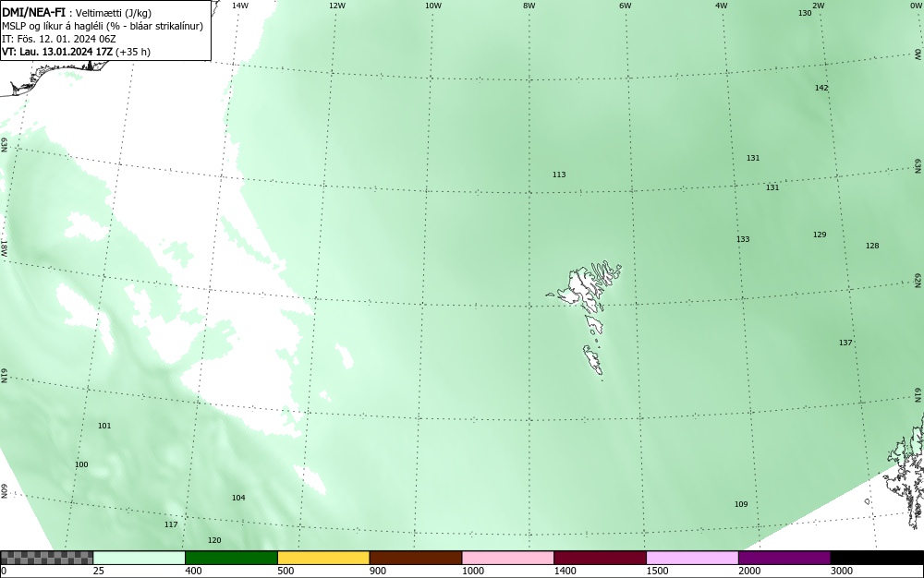Click the 60N label on left edge
924x578 pixels.
click(x=4, y=491)
